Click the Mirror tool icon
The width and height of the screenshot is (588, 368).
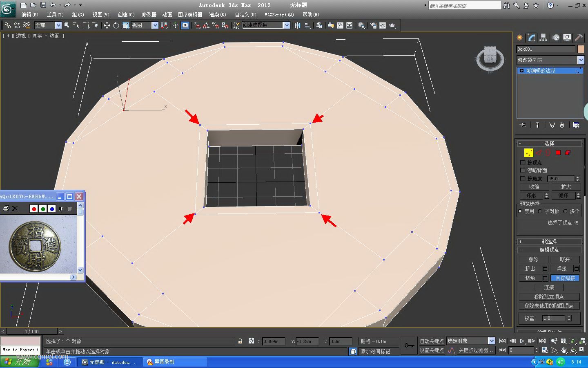[297, 25]
